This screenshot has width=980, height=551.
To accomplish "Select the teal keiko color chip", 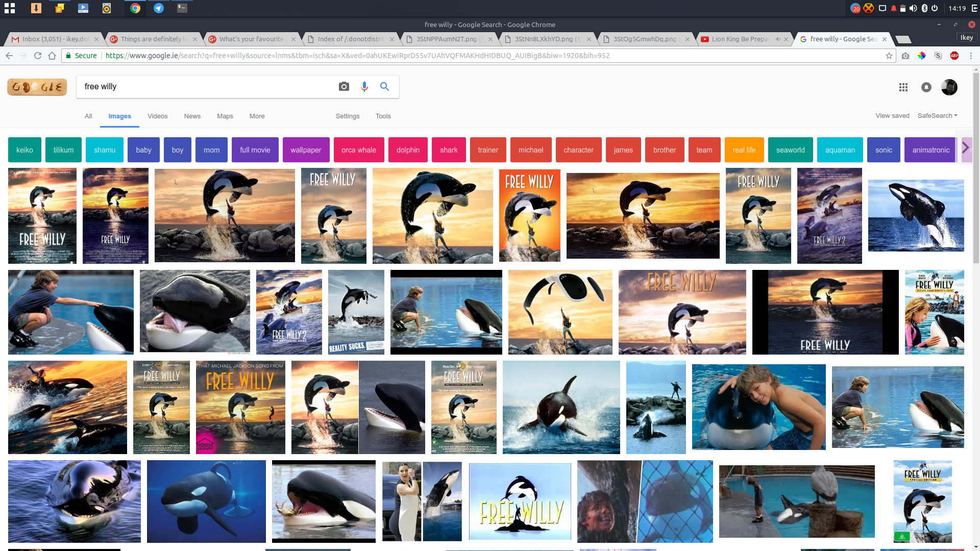I will 24,150.
